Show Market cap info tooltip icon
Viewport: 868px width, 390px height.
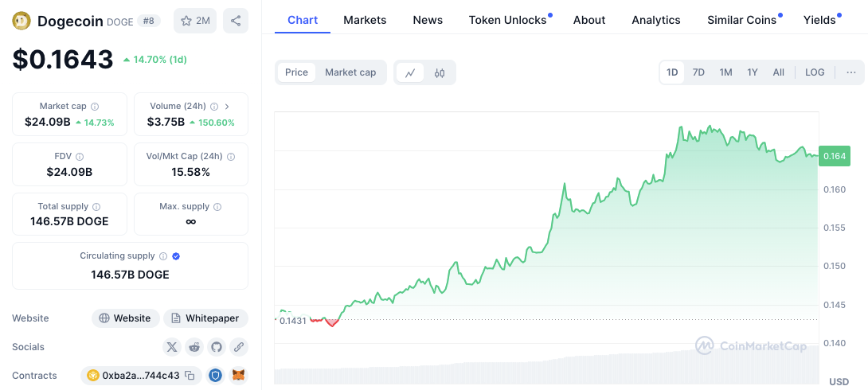click(95, 106)
